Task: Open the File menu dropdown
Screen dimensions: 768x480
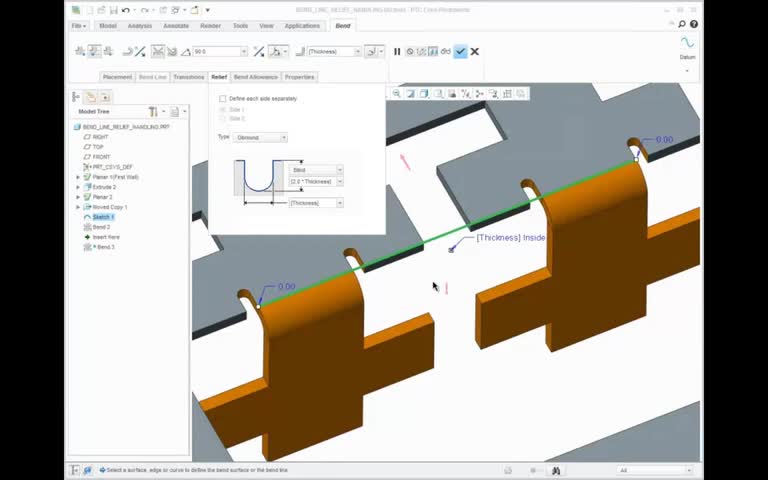Action: pyautogui.click(x=78, y=25)
